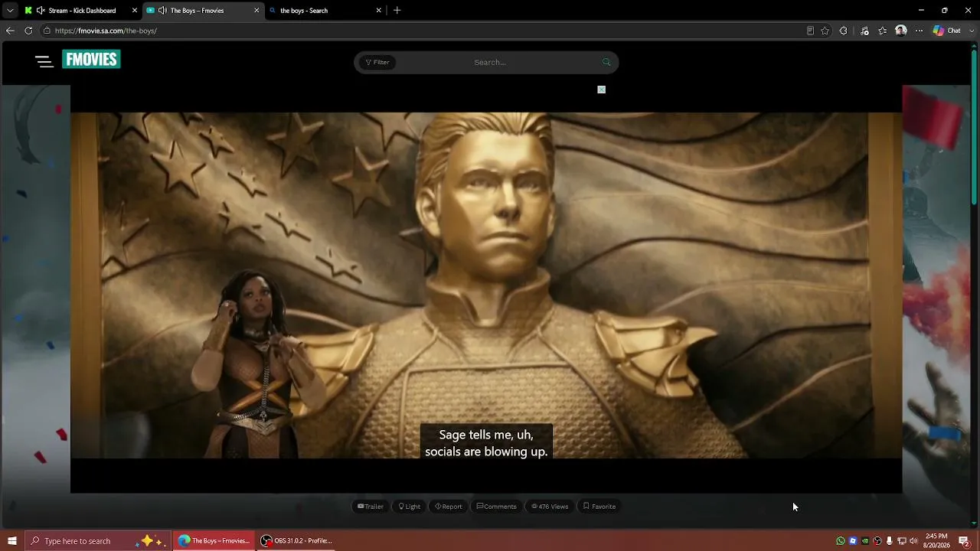Open the Fmovies hamburger menu
Screen dimensions: 980x551
pos(44,62)
